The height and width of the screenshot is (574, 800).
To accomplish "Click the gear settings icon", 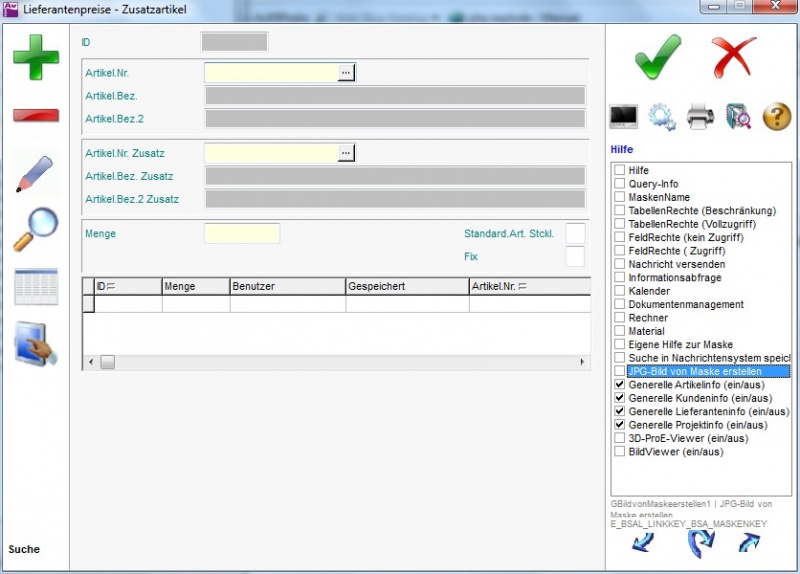I will [662, 117].
